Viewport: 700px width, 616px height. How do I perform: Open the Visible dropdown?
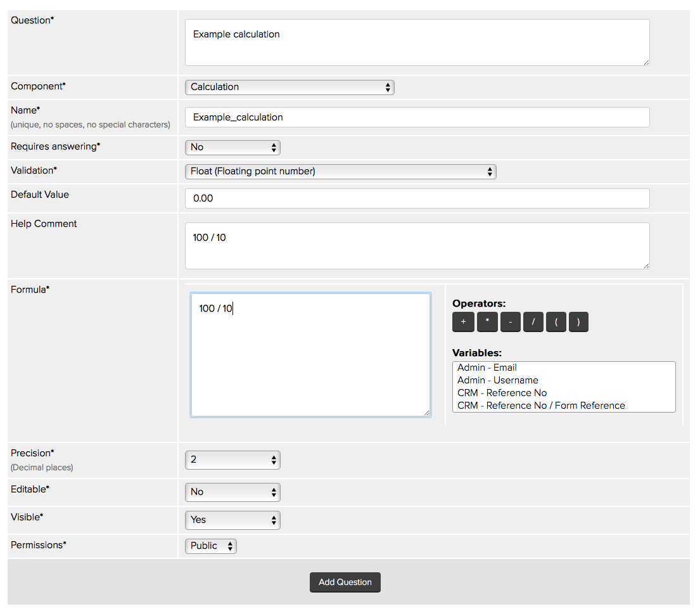tap(232, 520)
